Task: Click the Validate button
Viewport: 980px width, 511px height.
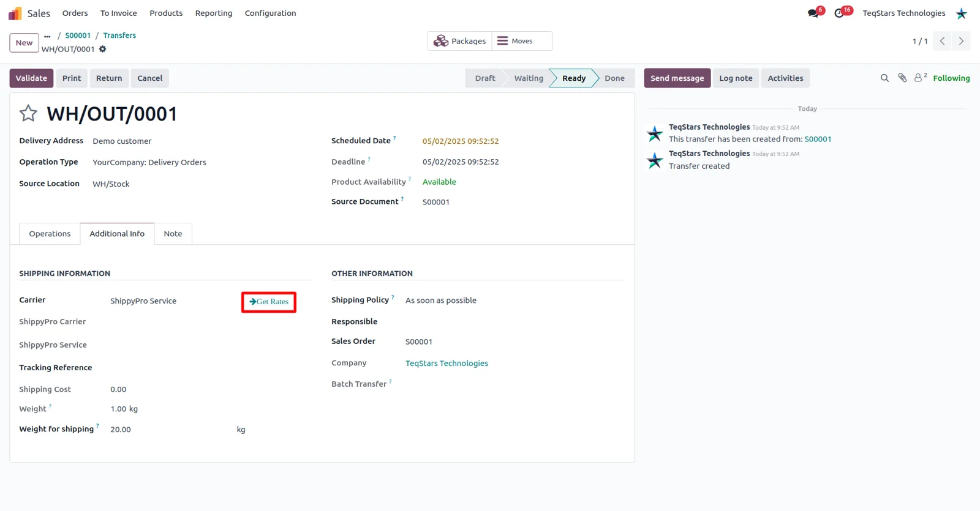Action: click(x=31, y=78)
